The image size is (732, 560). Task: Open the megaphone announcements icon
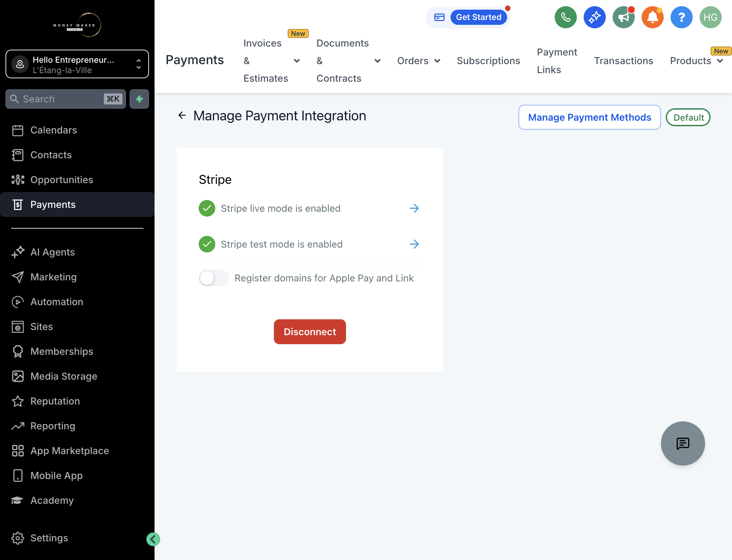(x=623, y=17)
